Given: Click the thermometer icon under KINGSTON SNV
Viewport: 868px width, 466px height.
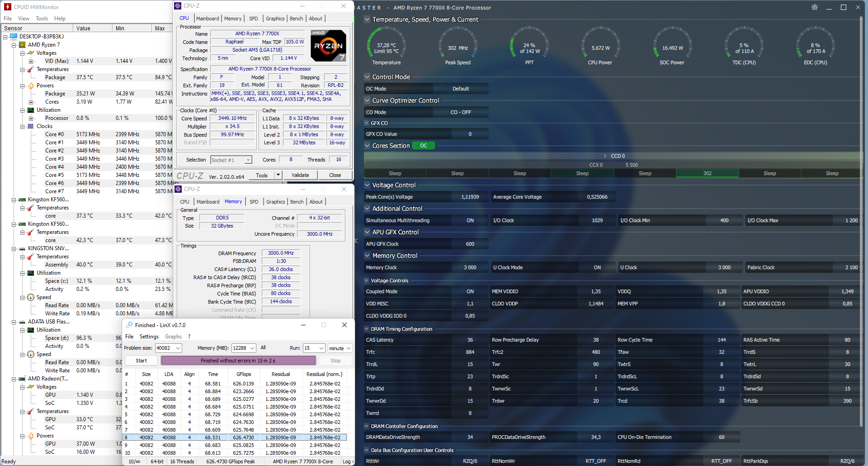Looking at the screenshot, I should click(31, 257).
